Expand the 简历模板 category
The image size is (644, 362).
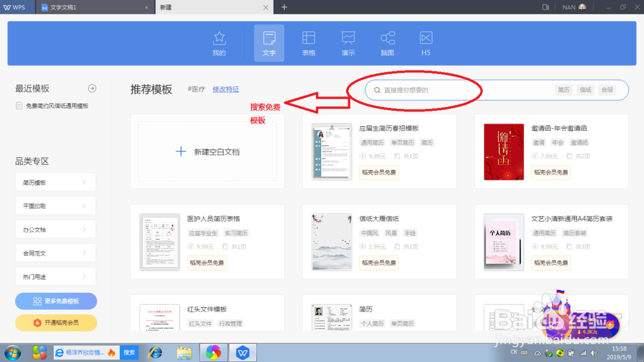pyautogui.click(x=55, y=182)
